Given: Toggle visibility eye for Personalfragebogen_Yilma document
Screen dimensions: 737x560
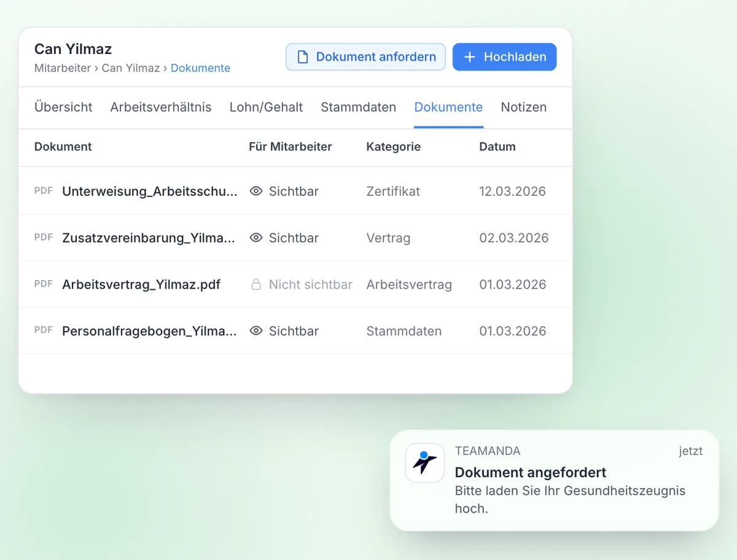Looking at the screenshot, I should tap(256, 332).
